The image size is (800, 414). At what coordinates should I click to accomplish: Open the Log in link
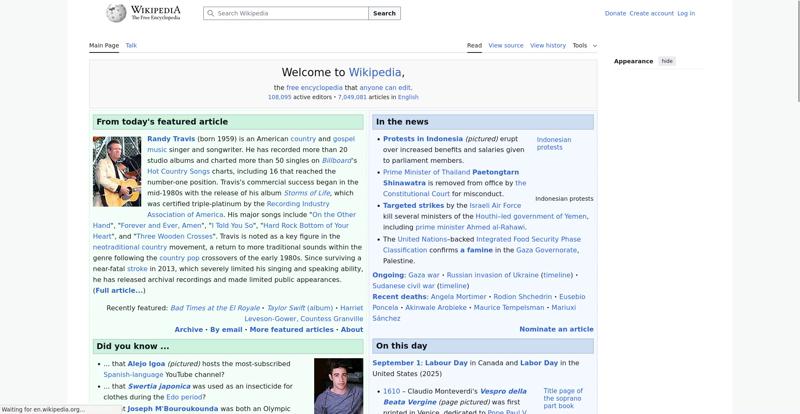pos(686,13)
